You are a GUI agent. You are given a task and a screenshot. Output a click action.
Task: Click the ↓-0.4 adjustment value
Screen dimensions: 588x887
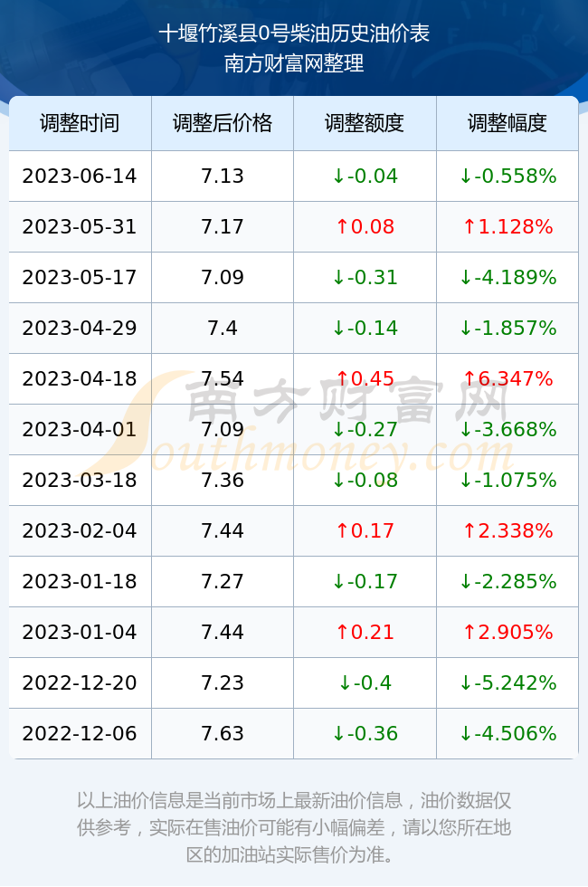click(x=365, y=682)
